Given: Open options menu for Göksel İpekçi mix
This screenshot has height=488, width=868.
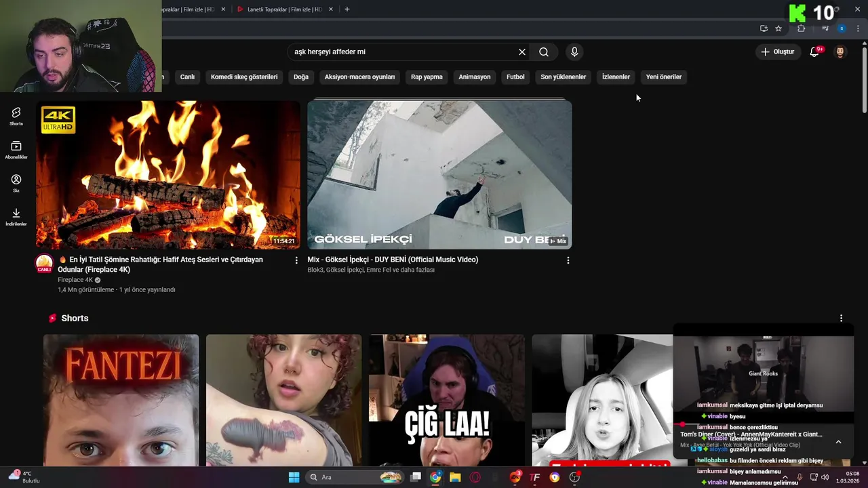Looking at the screenshot, I should (568, 260).
